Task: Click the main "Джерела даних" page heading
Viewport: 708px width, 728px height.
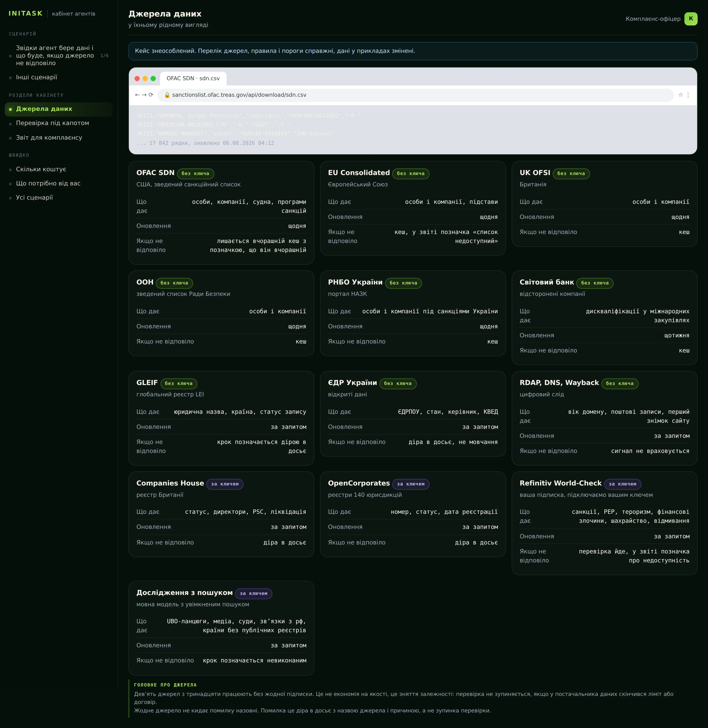Action: 165,14
